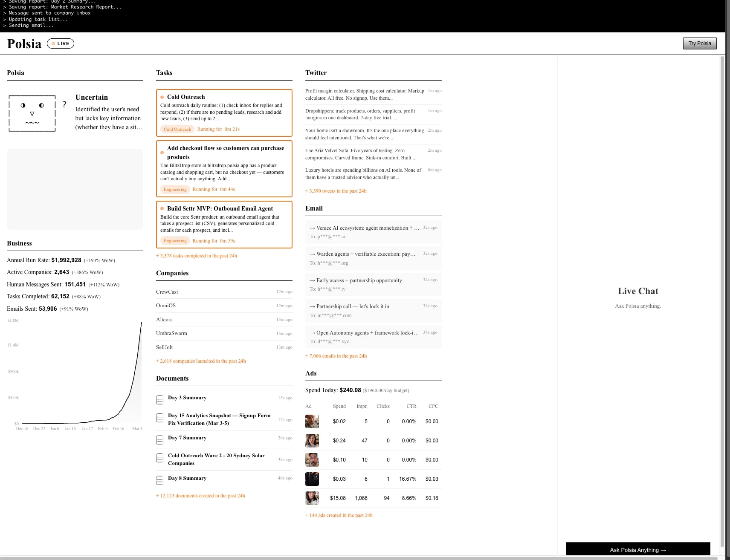The height and width of the screenshot is (560, 730).
Task: Click the CTR column header in Ads table
Action: click(411, 406)
